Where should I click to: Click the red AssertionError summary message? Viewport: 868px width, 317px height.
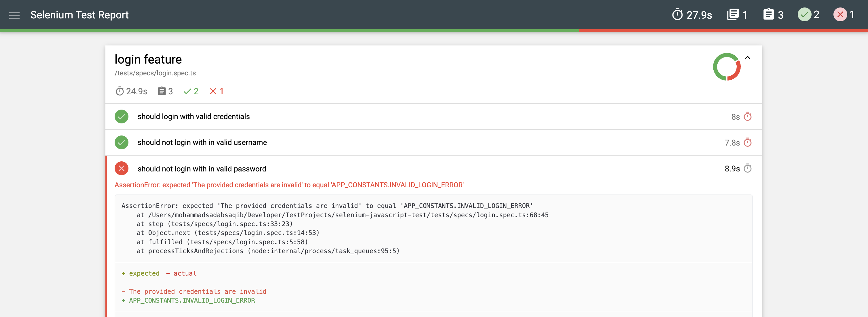(289, 185)
